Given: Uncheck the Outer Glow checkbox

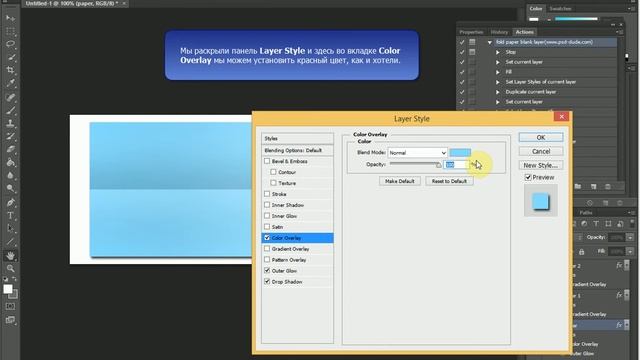Looking at the screenshot, I should click(267, 271).
